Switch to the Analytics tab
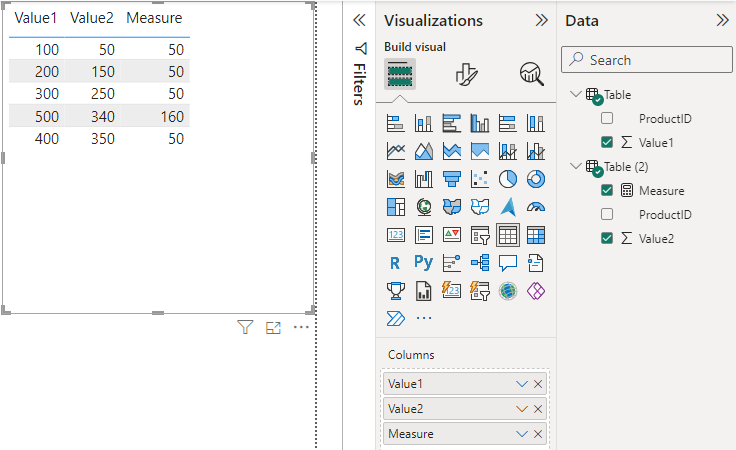This screenshot has width=736, height=450. 532,74
